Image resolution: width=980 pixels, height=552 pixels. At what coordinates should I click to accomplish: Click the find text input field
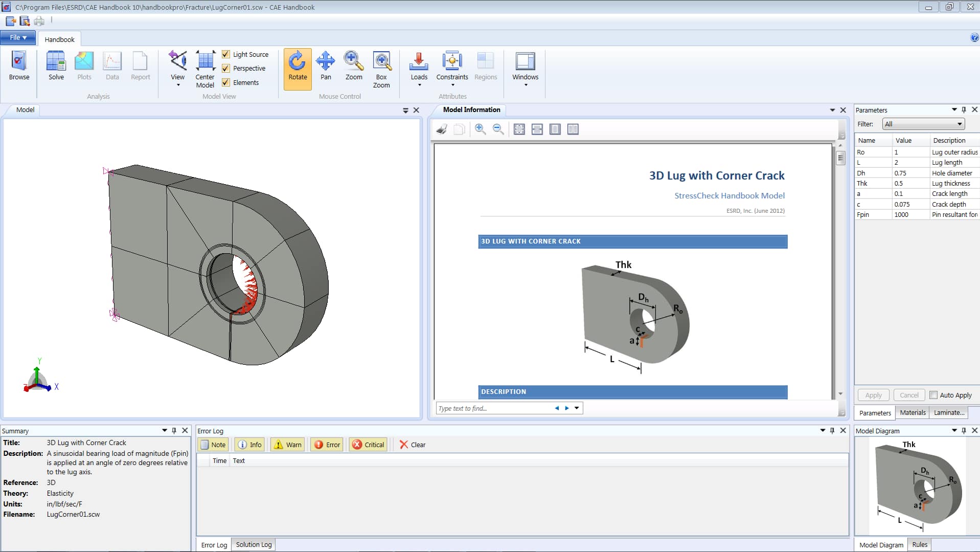point(493,408)
